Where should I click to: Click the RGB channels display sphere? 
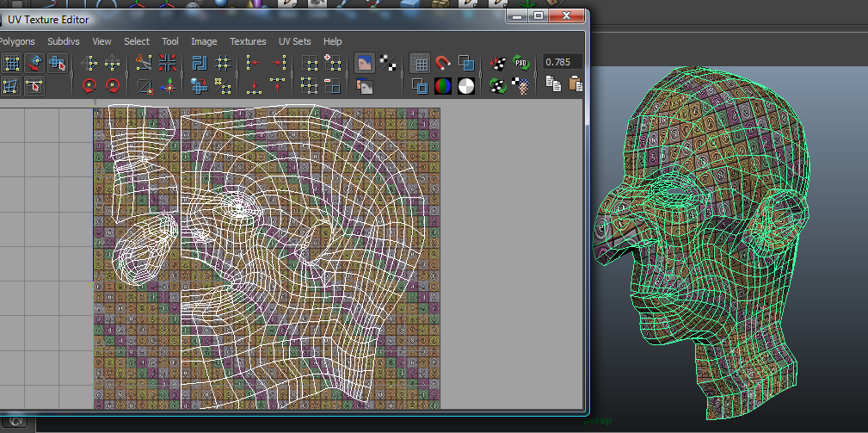point(443,85)
